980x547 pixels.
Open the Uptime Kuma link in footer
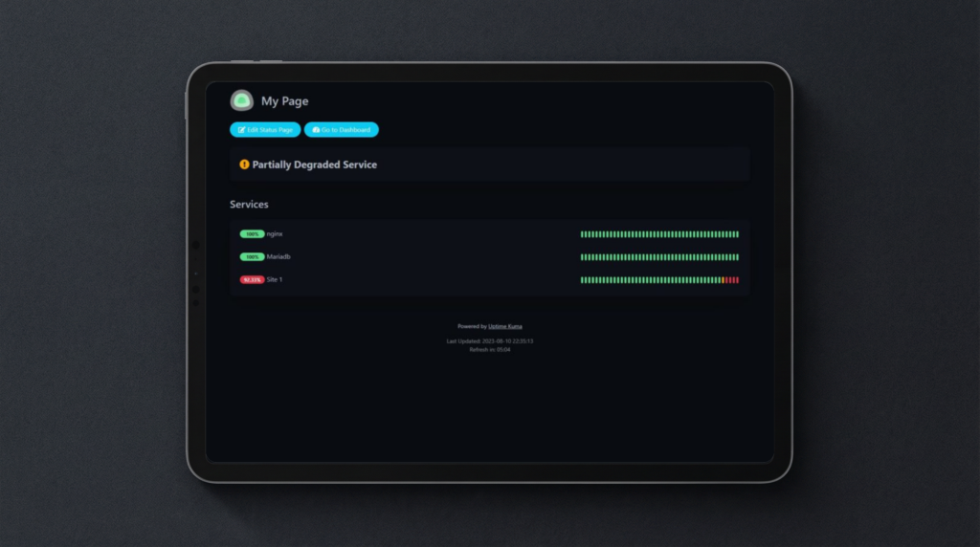pyautogui.click(x=505, y=326)
